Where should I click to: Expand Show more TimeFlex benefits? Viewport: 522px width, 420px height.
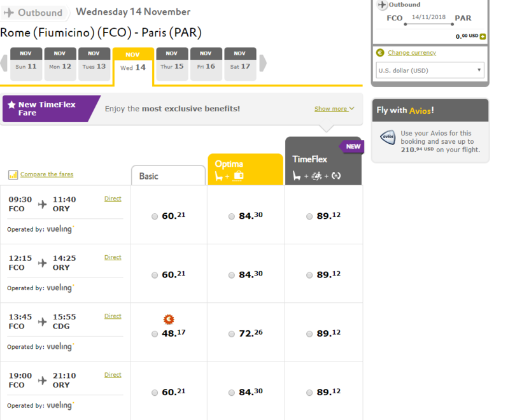(334, 109)
